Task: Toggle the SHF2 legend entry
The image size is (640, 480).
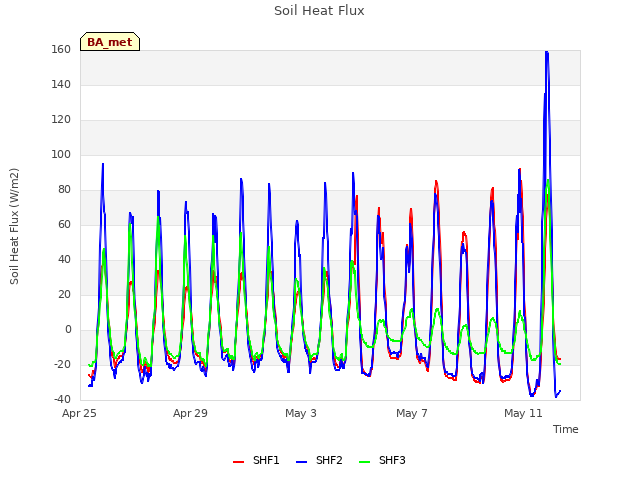Action: click(x=319, y=460)
